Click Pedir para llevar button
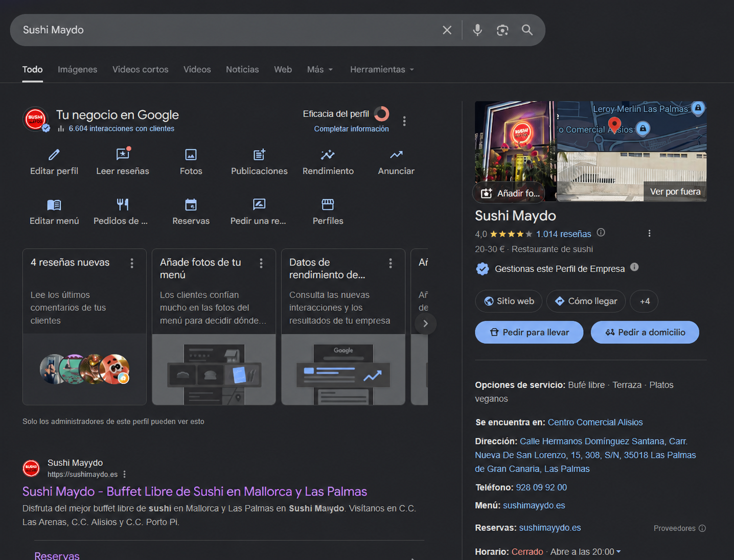The width and height of the screenshot is (734, 560). click(529, 332)
